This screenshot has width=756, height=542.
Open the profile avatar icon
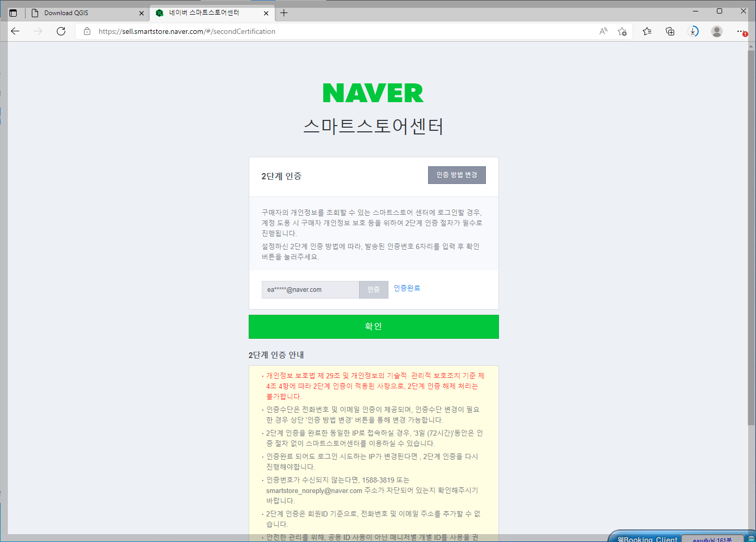[717, 31]
